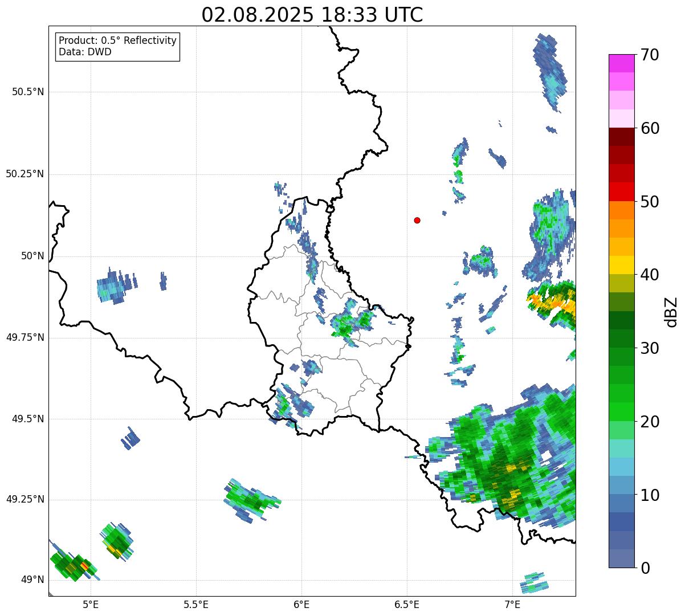685x616 pixels.
Task: Click the 49.5°N latitude label
Action: tap(27, 419)
